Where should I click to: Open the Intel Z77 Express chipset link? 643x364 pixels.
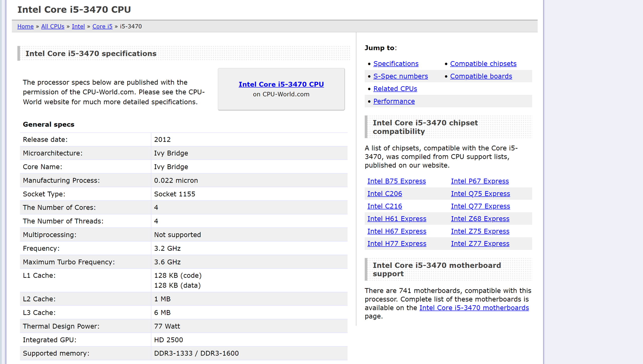480,244
